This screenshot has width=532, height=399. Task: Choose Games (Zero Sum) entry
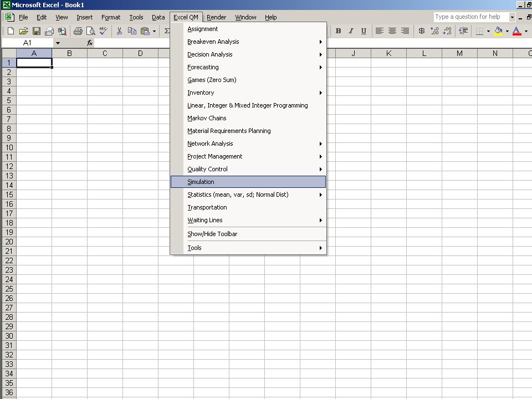[x=248, y=80]
